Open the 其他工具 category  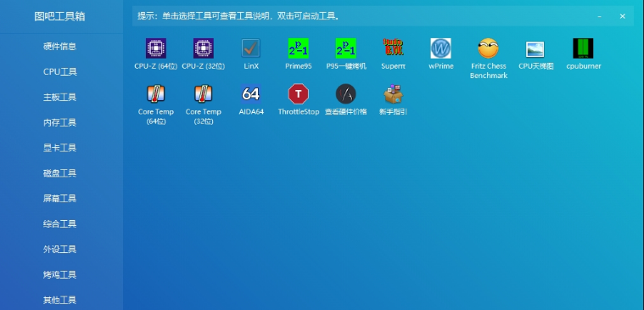(x=60, y=300)
